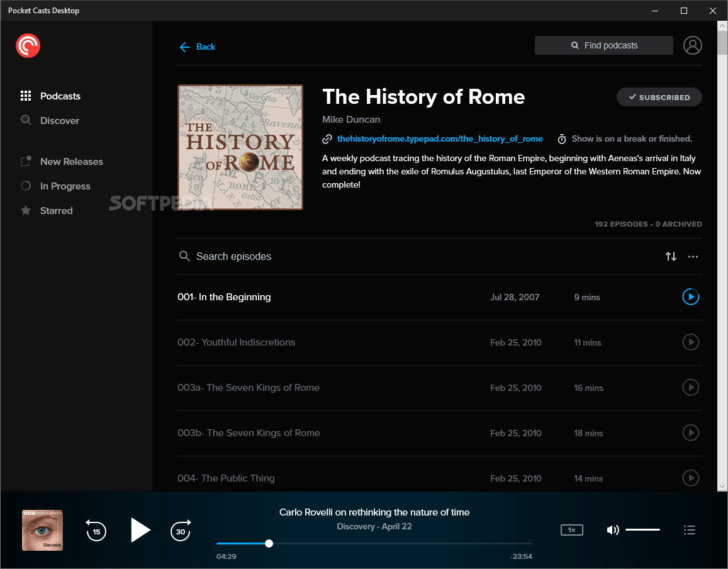The width and height of the screenshot is (728, 569).
Task: Focus the Search episodes field
Action: pyautogui.click(x=233, y=256)
